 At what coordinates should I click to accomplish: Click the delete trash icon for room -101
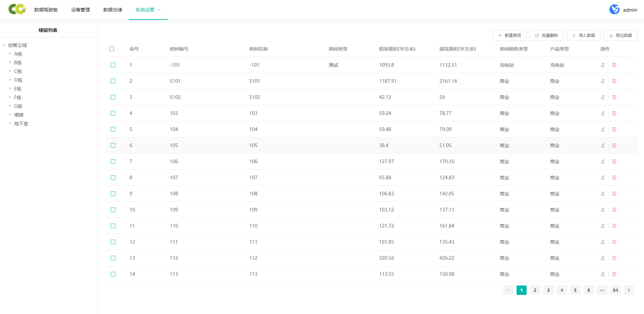[614, 65]
